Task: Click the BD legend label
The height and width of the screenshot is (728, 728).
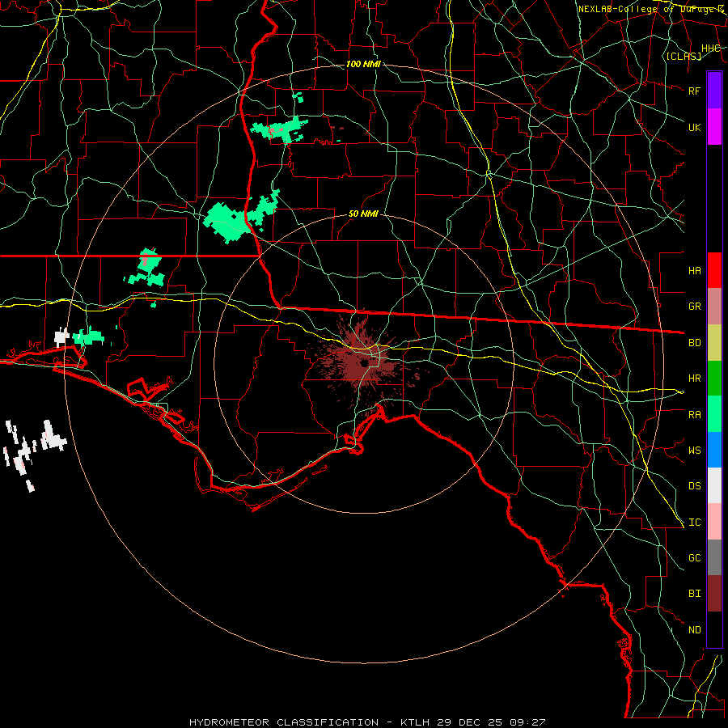Action: (694, 343)
